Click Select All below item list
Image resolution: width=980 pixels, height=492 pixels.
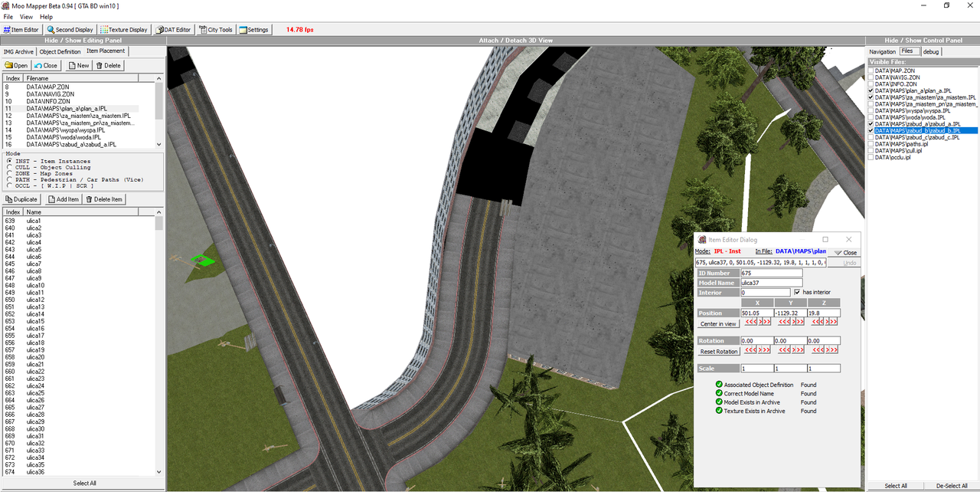click(x=84, y=484)
